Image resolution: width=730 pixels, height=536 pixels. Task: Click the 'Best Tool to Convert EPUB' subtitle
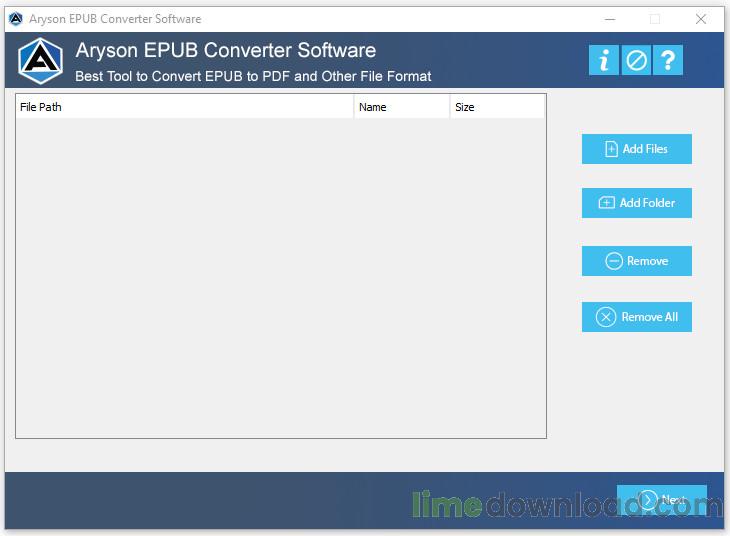click(253, 76)
